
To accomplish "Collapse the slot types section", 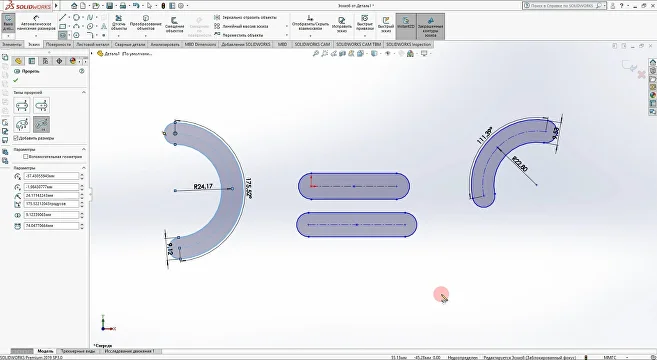I will coord(83,92).
